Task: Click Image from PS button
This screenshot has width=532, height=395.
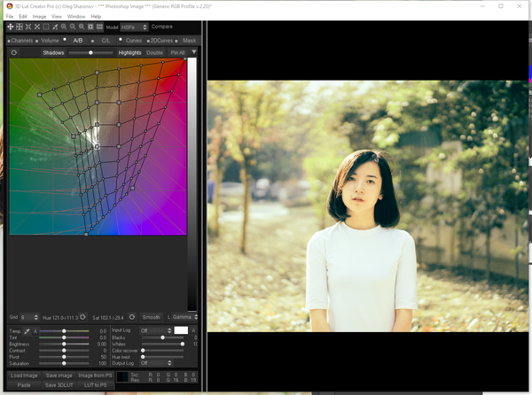Action: coord(95,376)
